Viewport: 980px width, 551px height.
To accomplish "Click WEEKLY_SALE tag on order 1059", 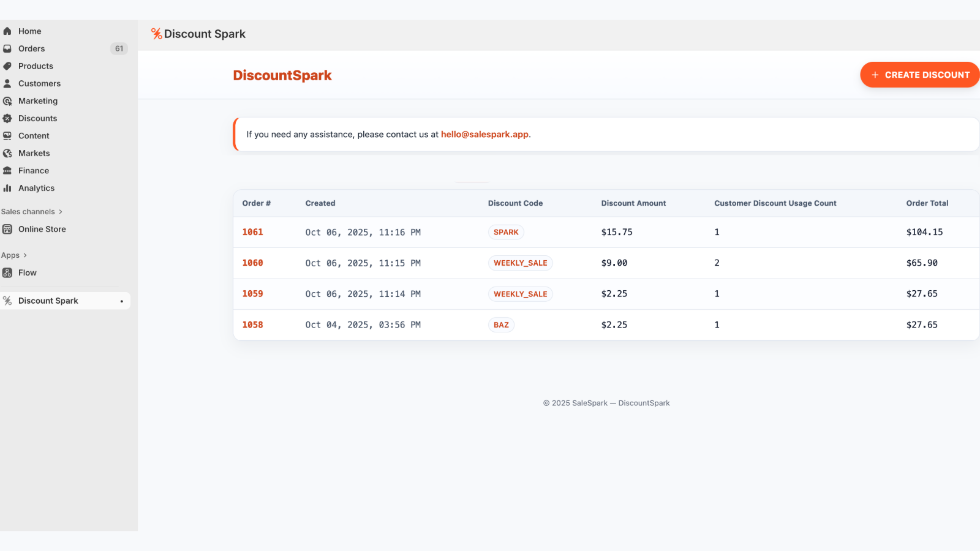I will pos(521,294).
